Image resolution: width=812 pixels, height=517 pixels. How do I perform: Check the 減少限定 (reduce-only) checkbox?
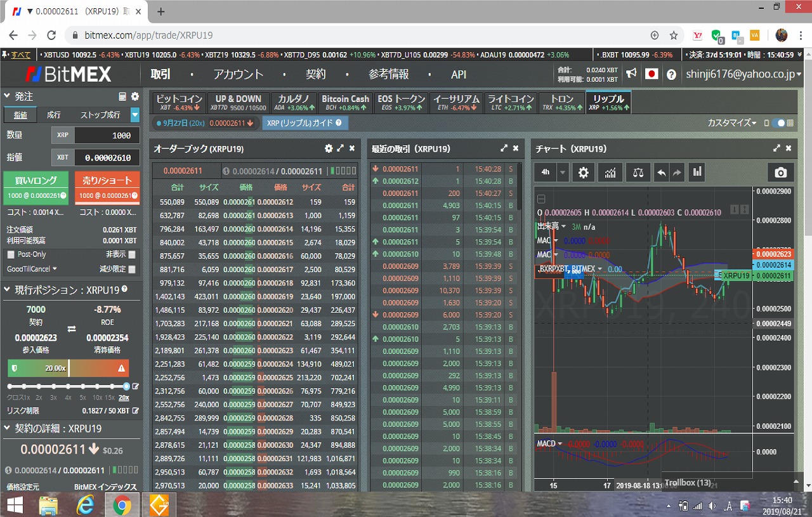coord(132,269)
